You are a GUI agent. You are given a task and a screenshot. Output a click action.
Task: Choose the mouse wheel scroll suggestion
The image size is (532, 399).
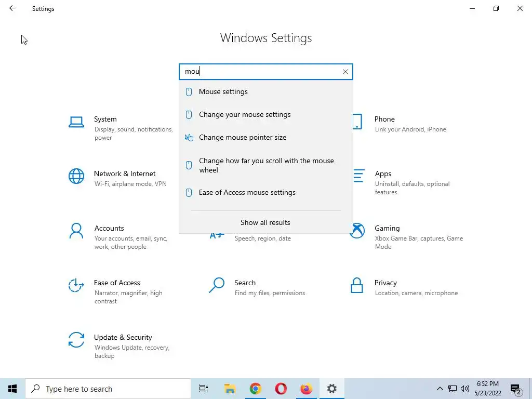click(x=265, y=165)
